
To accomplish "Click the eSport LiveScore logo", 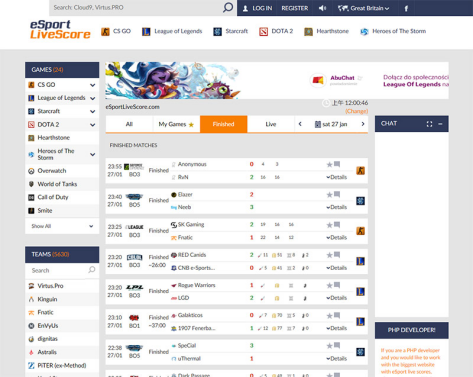I will pos(60,29).
